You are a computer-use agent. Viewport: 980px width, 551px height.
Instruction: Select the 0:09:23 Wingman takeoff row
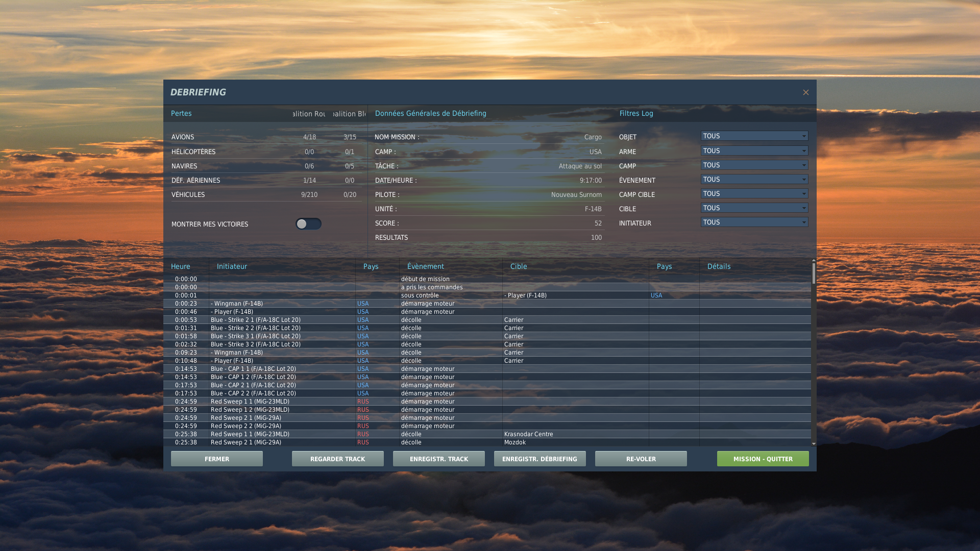487,353
